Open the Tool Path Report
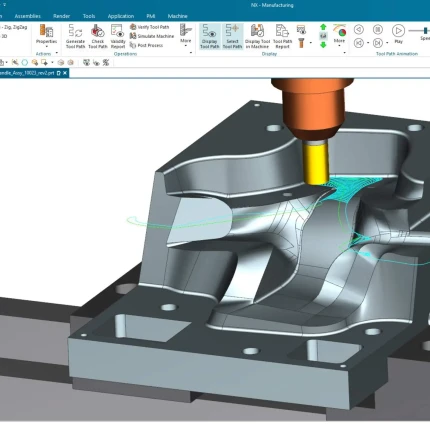Screen dimensions: 430x430 pos(282,36)
